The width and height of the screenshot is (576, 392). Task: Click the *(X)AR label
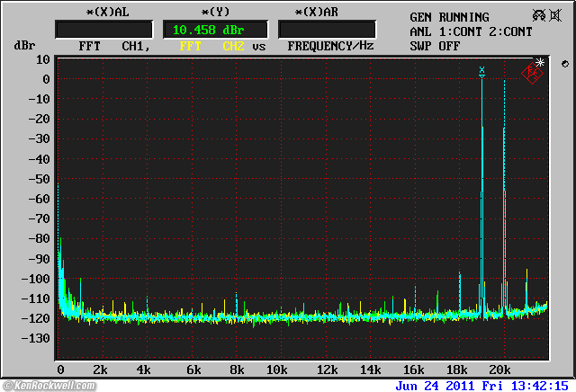317,12
